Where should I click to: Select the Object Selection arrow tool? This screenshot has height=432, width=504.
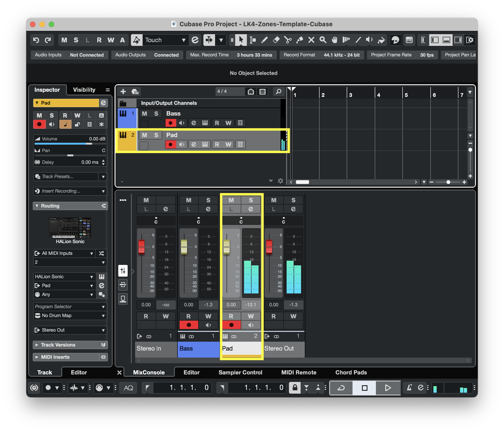click(x=241, y=40)
